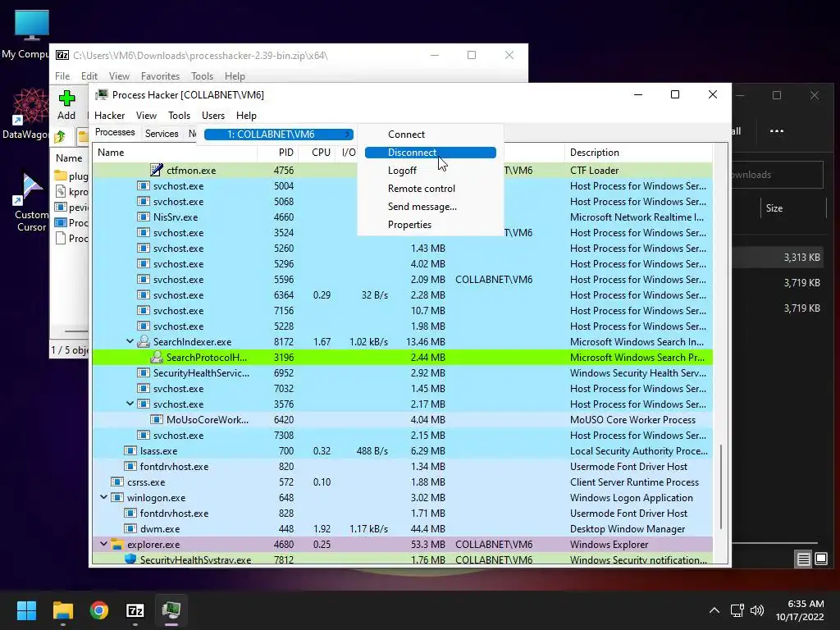
Task: Click the lsass.exe process icon
Action: click(130, 450)
